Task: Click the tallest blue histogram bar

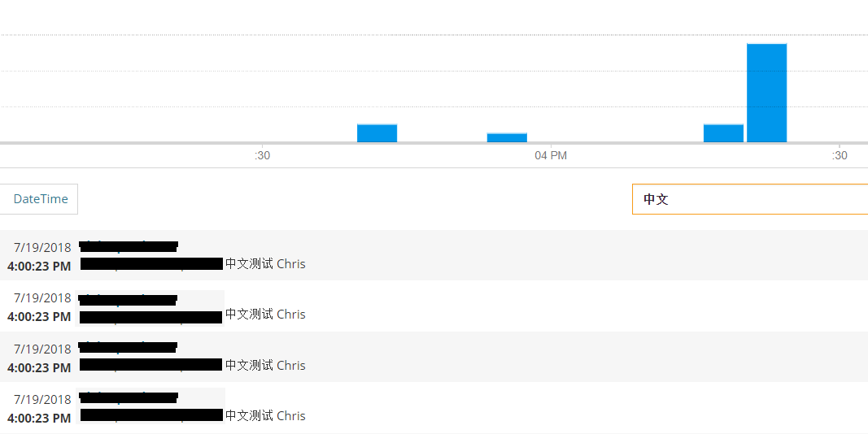Action: [x=766, y=93]
